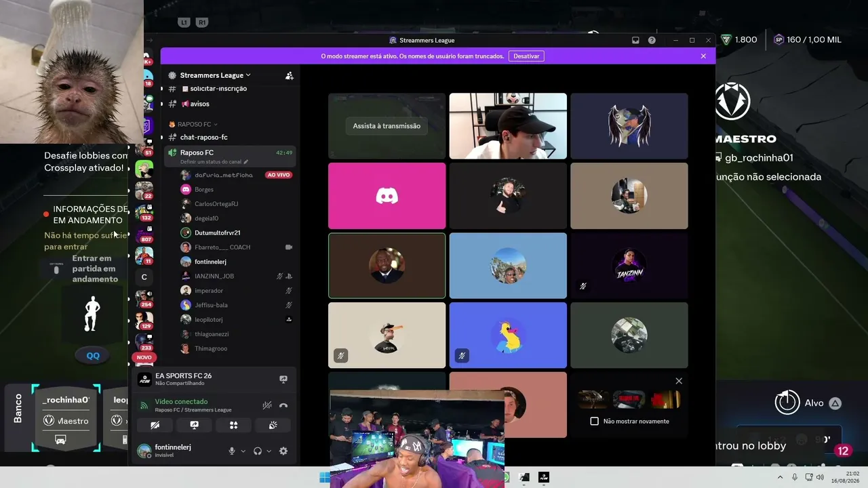
Task: Share EA SPORTS FC 26 screen icon
Action: [x=283, y=380]
